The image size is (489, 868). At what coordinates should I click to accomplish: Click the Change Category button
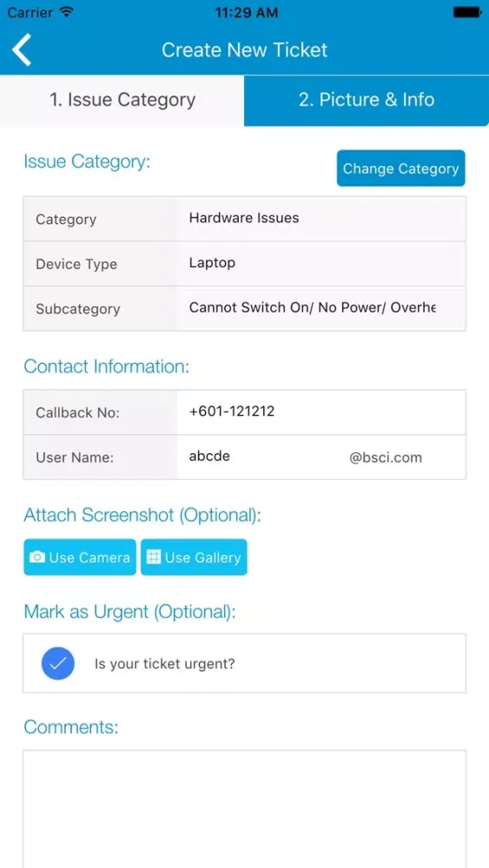401,168
